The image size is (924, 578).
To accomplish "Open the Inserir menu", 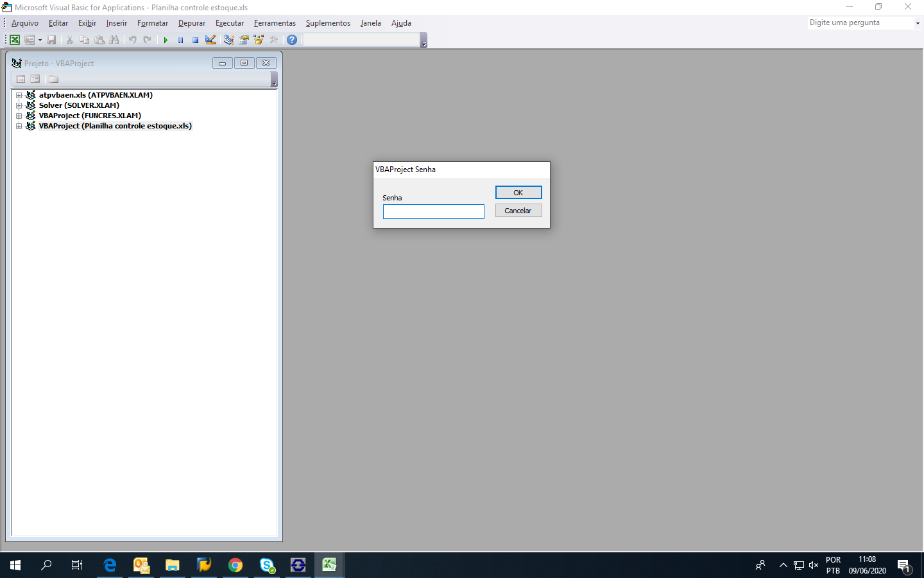I will click(117, 23).
